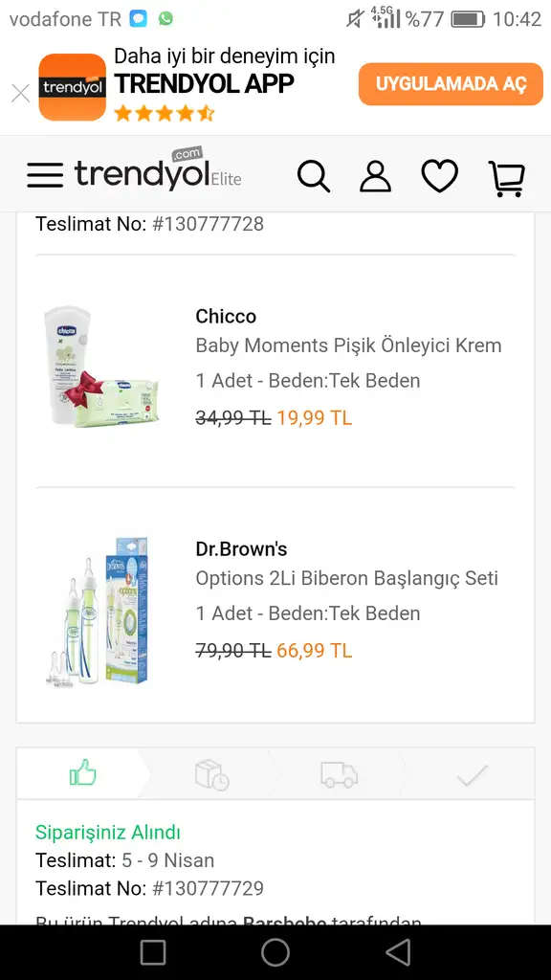Tap Android recent apps square button
The height and width of the screenshot is (980, 551).
click(153, 952)
